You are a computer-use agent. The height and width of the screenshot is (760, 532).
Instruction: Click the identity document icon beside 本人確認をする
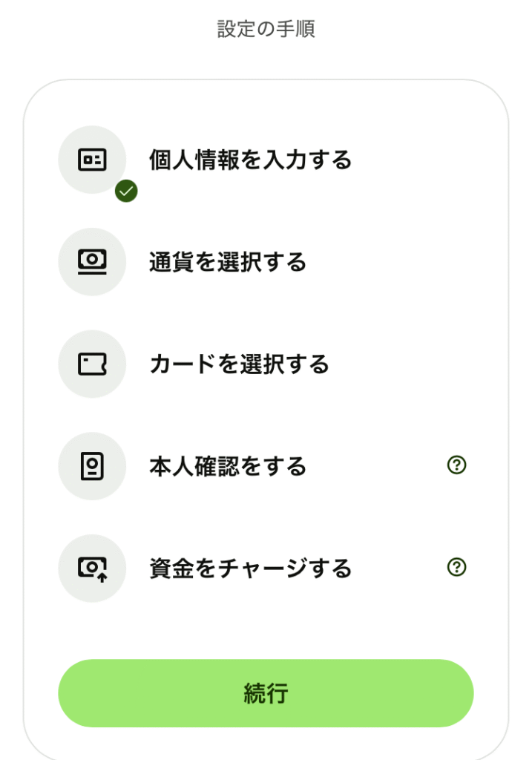click(x=92, y=466)
